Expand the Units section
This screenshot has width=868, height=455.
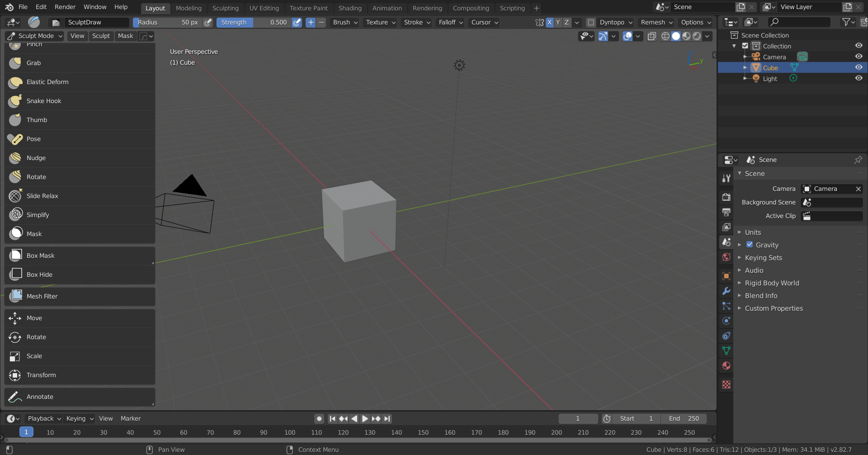tap(740, 232)
